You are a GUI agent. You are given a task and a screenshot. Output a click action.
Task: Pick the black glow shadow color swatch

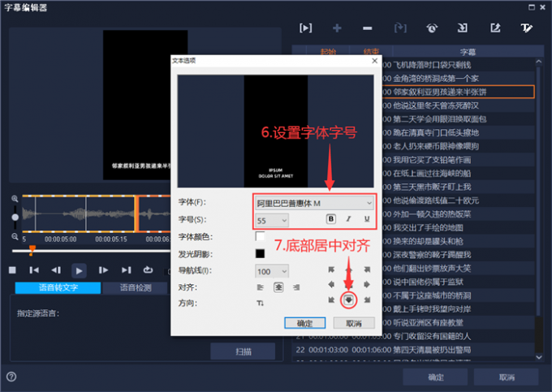pyautogui.click(x=260, y=253)
